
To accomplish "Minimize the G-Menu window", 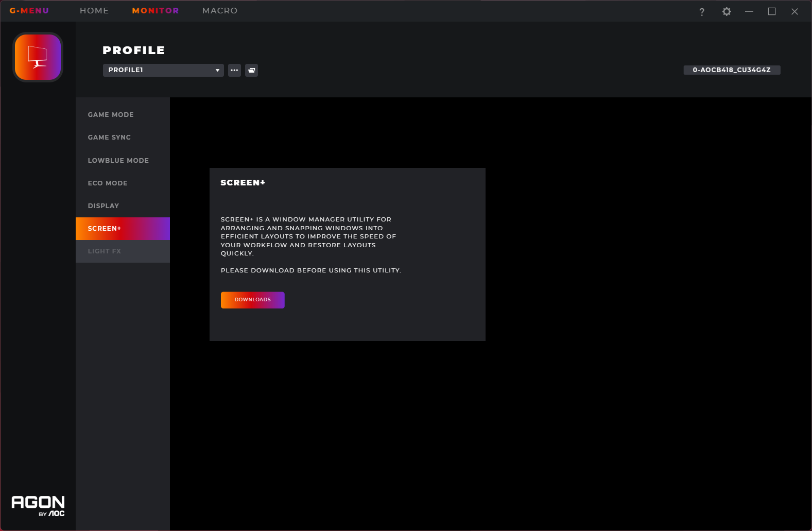I will (749, 11).
